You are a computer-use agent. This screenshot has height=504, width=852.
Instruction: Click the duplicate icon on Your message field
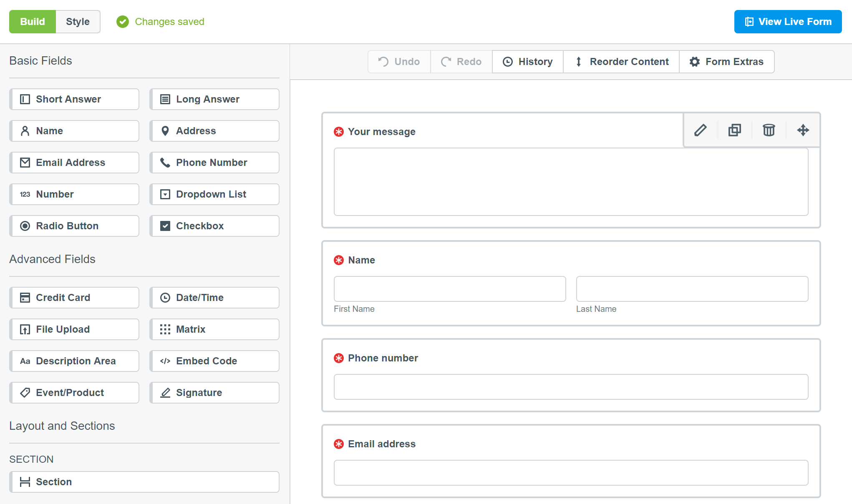click(x=734, y=130)
